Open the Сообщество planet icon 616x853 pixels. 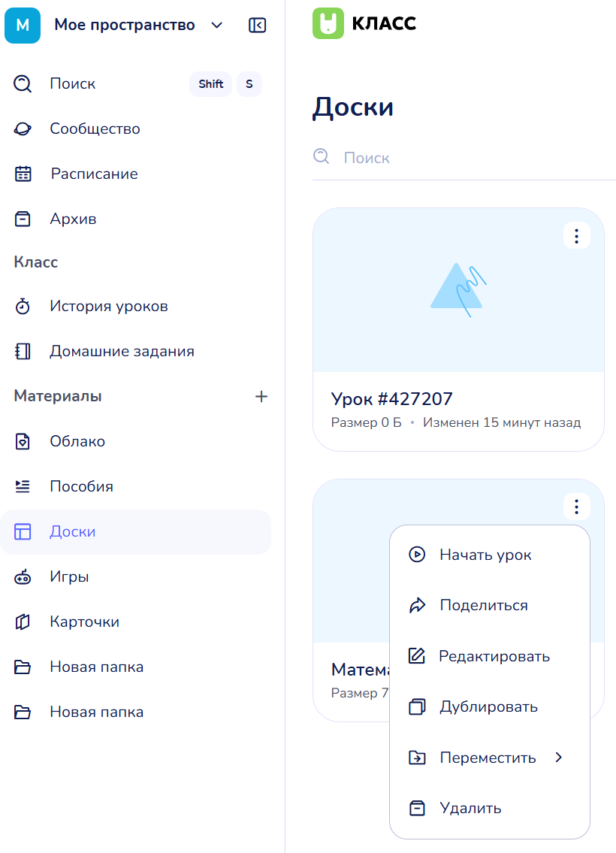pos(23,129)
